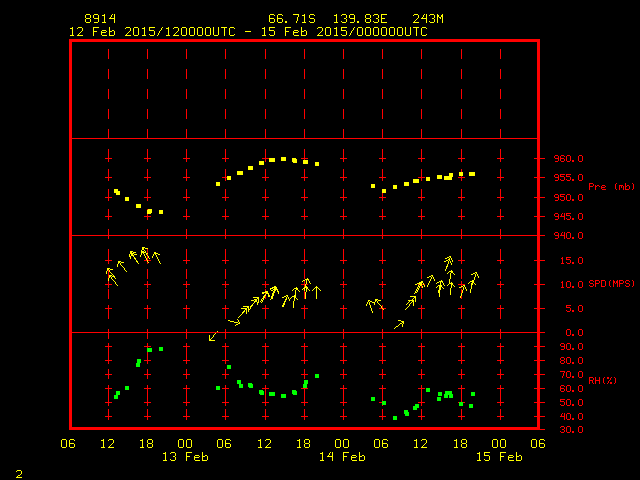Viewport: 640px width, 480px height.
Task: Click the 50.0 humidity axis label
Action: 572,402
